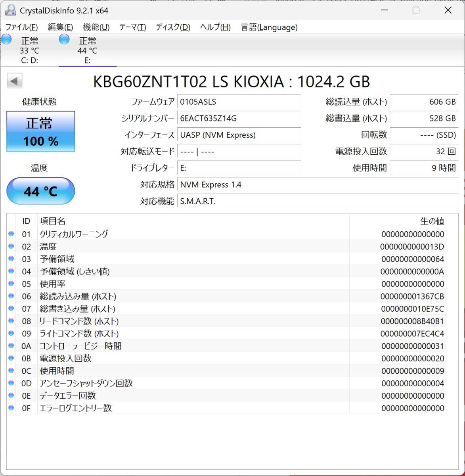Click the status dot for リードコマンド数 row
The image size is (465, 476).
[11, 321]
